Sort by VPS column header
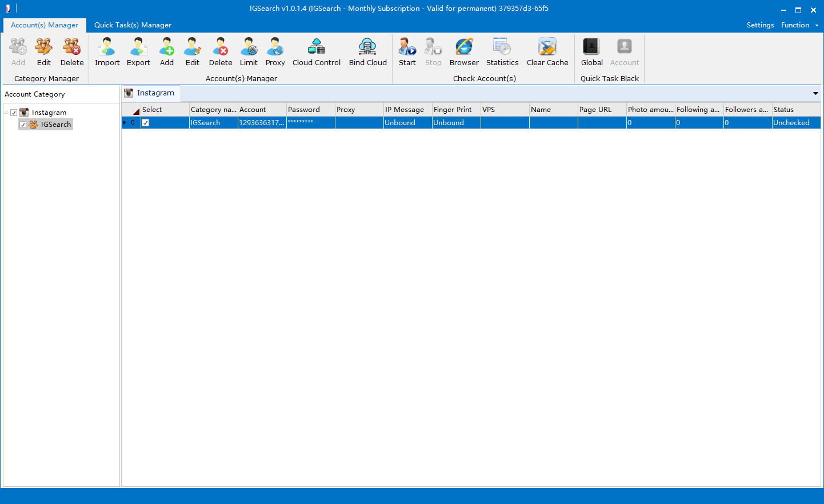 [505, 110]
